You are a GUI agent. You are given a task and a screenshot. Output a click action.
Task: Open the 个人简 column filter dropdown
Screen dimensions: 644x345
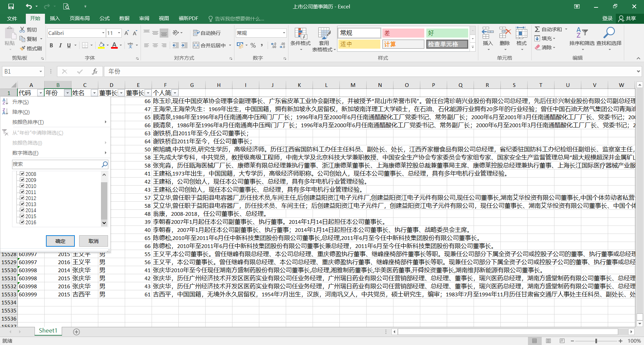coord(175,93)
